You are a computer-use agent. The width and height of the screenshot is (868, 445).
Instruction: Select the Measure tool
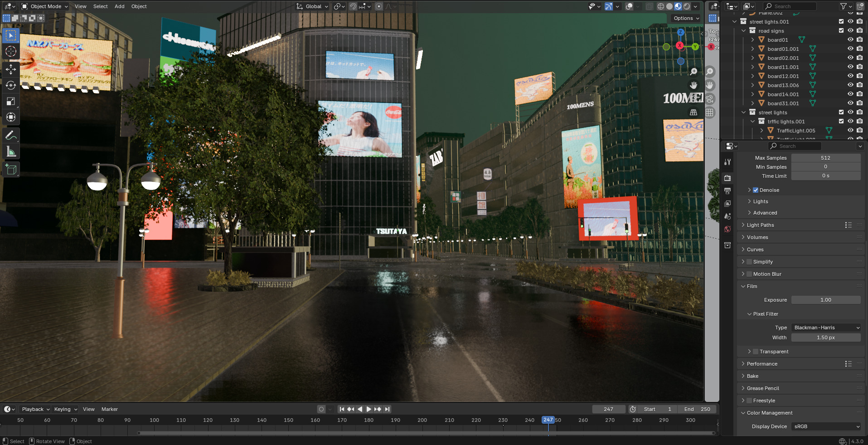tap(11, 152)
